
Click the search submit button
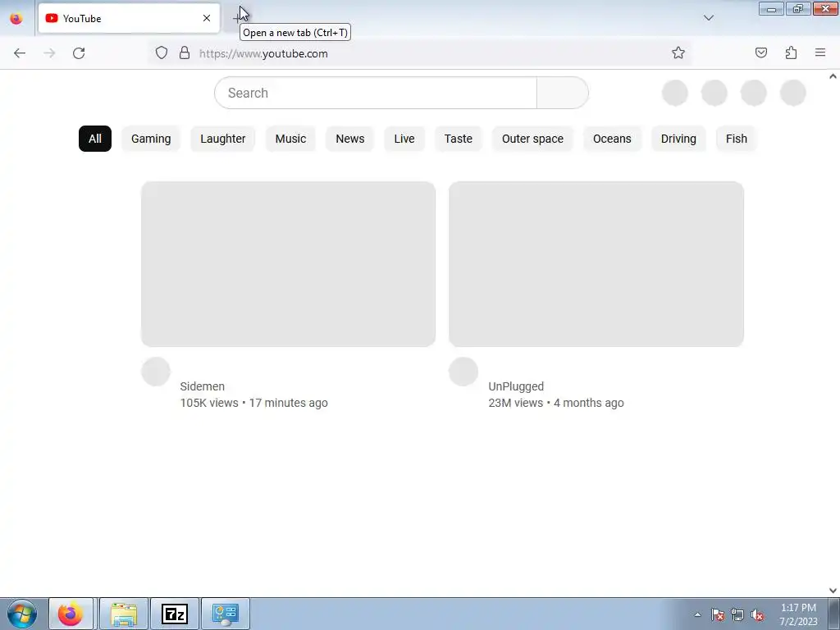tap(563, 93)
